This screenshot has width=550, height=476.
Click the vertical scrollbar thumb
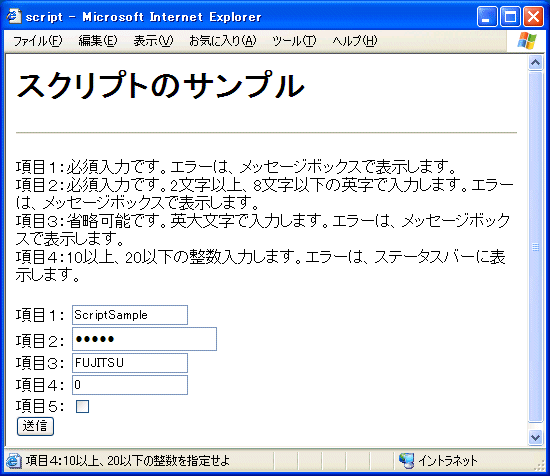tap(535, 247)
